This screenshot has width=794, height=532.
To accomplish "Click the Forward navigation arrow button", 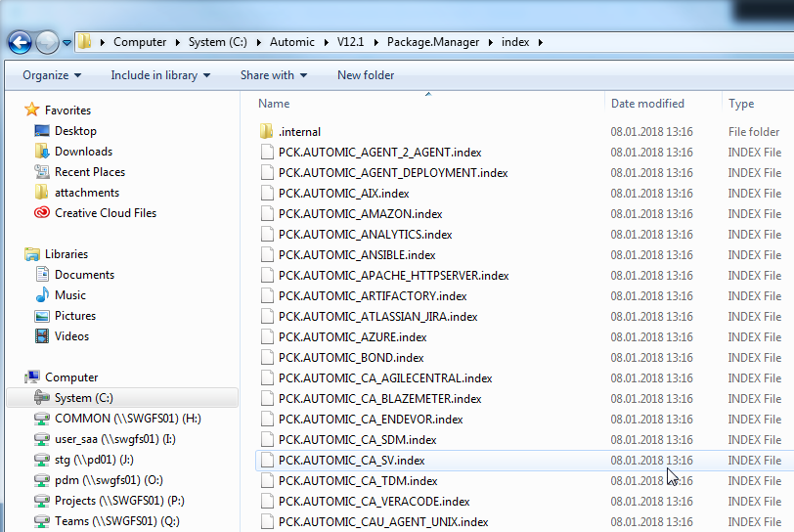I will click(x=47, y=42).
